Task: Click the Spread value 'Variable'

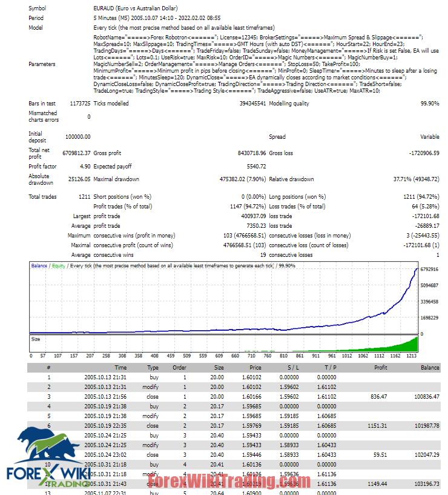Action: tap(430, 137)
